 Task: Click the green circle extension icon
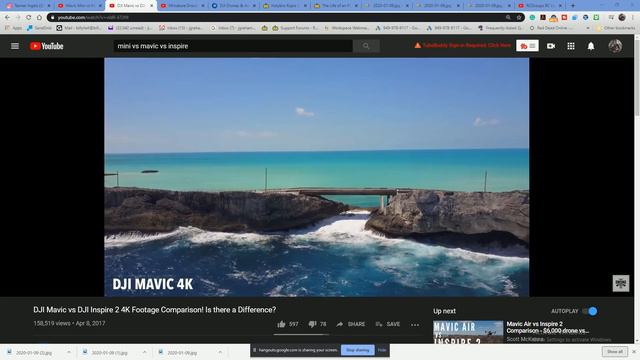532,18
